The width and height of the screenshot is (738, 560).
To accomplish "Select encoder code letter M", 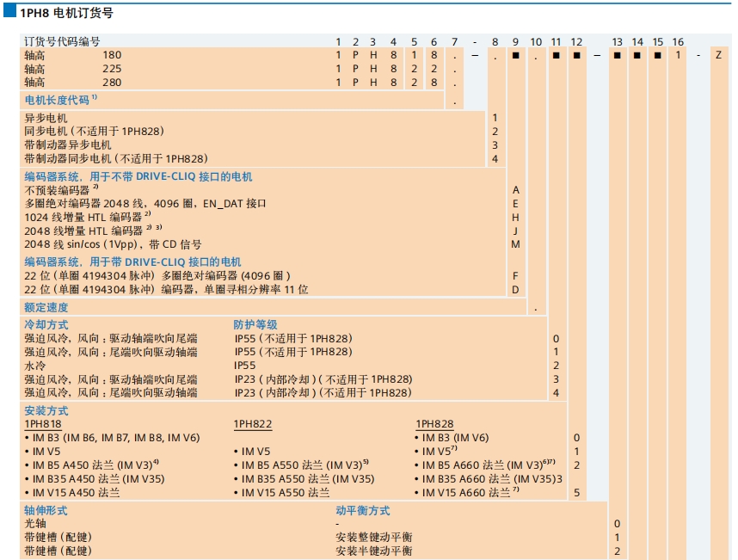I will pos(515,244).
